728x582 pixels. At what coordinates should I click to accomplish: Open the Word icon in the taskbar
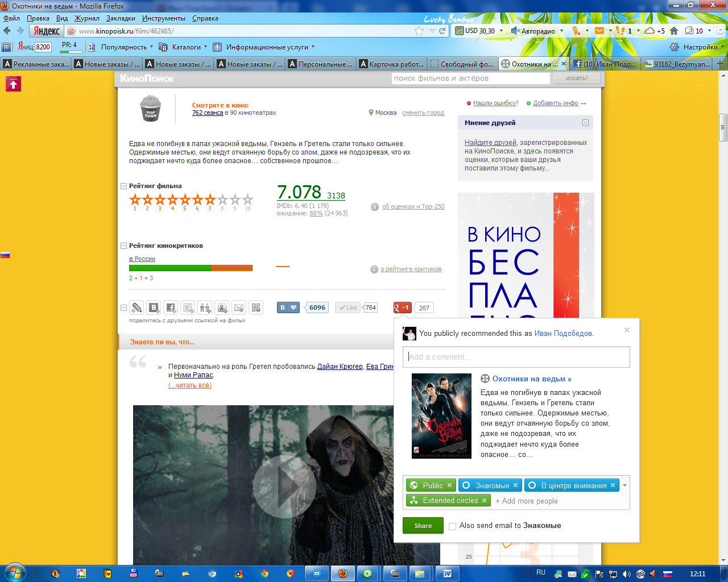coord(448,573)
